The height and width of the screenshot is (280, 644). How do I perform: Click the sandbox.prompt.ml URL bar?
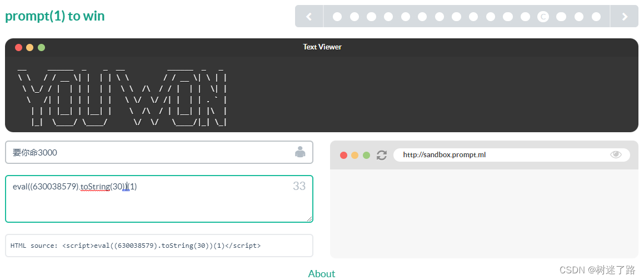coord(511,155)
